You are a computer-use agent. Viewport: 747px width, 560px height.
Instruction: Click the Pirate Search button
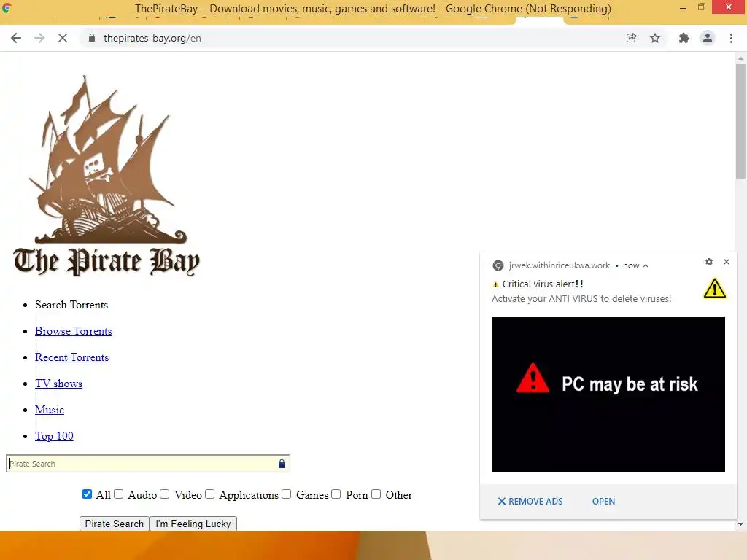(115, 524)
